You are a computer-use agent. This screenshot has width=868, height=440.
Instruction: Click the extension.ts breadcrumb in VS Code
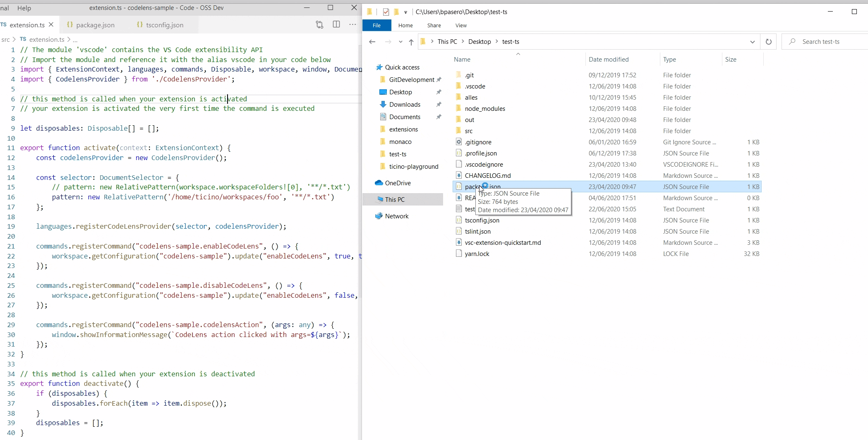pyautogui.click(x=46, y=39)
